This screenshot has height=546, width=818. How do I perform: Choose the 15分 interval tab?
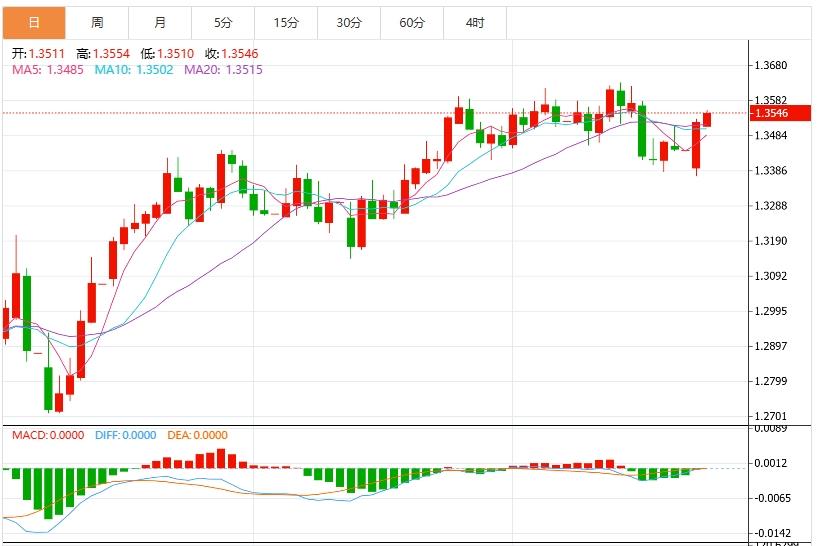[286, 22]
